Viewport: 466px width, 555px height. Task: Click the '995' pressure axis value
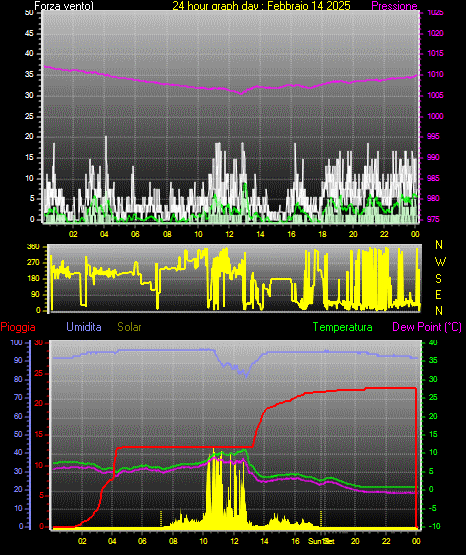click(x=433, y=136)
